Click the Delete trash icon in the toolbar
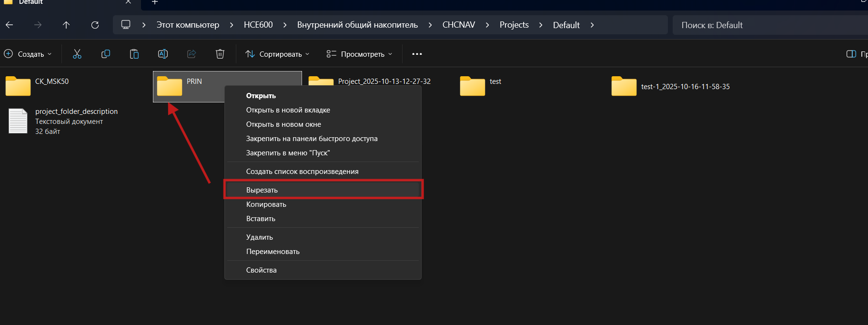868x325 pixels. (x=220, y=54)
